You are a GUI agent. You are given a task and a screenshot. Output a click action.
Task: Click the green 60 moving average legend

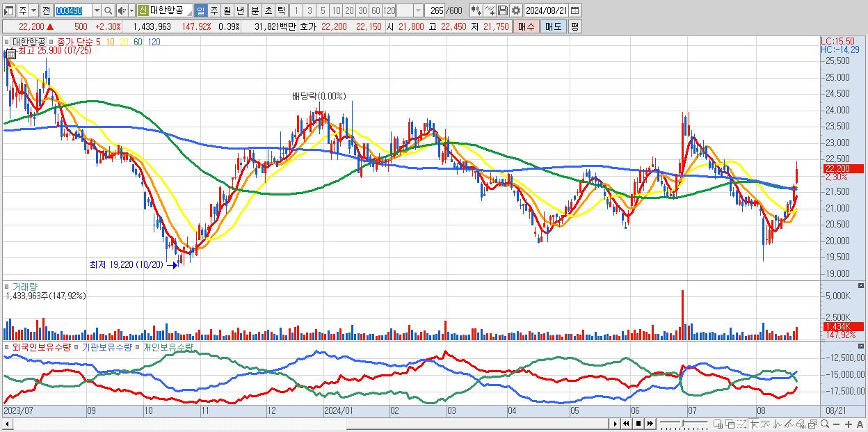coord(138,42)
